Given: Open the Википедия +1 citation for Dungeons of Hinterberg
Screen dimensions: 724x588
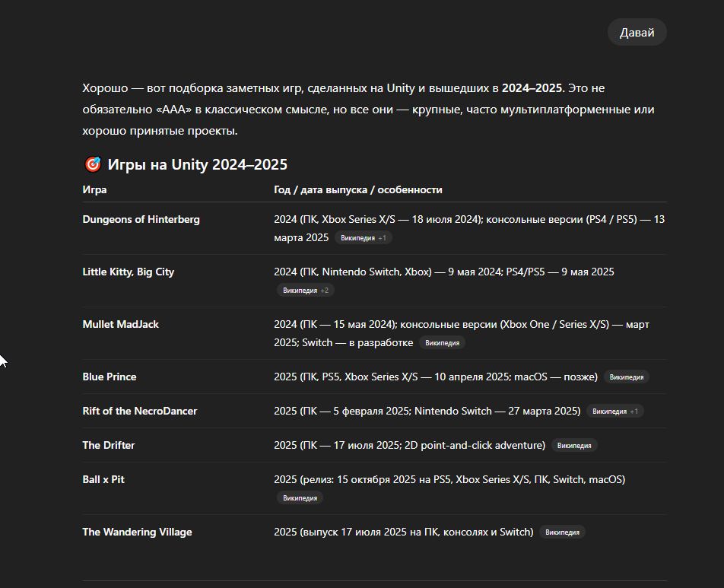Looking at the screenshot, I should pos(364,238).
